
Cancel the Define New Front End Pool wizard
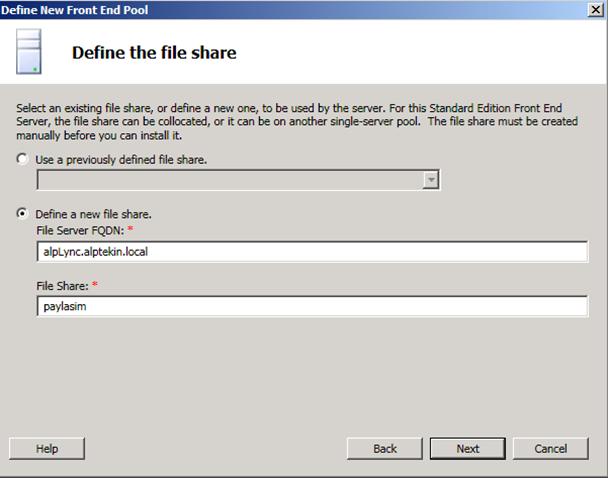551,449
